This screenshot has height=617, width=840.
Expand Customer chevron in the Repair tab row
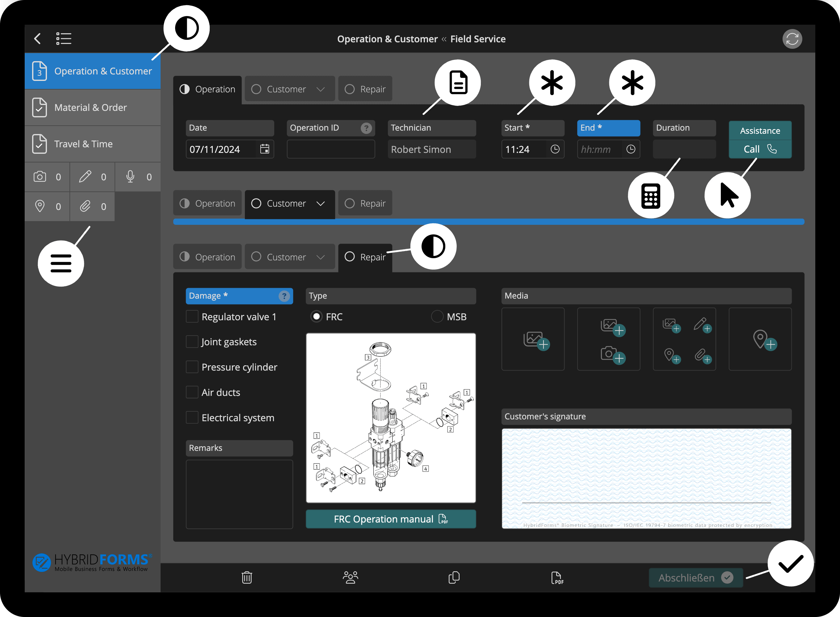320,257
